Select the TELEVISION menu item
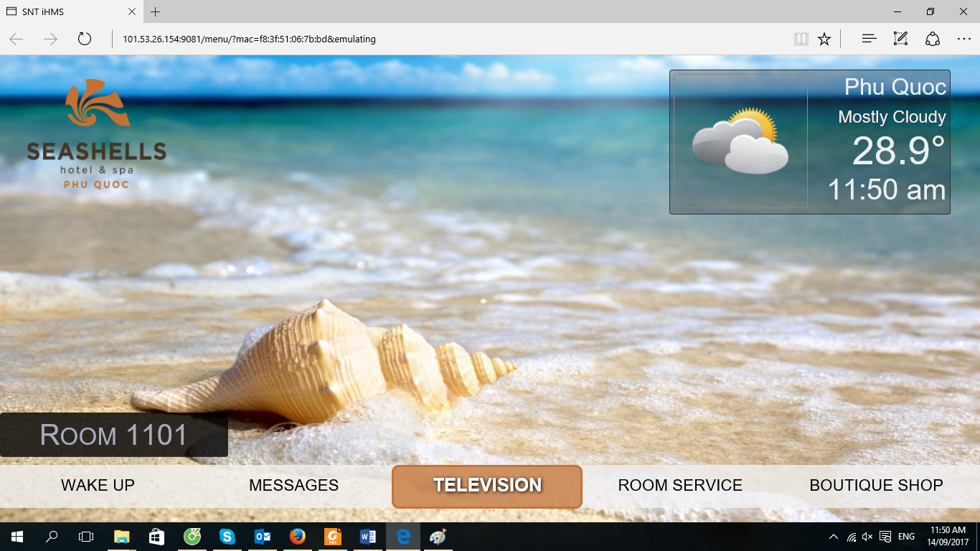This screenshot has width=980, height=551. pos(486,486)
